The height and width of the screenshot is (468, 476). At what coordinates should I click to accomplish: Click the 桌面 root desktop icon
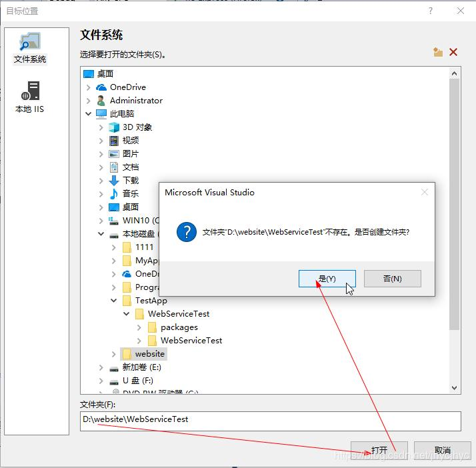89,74
